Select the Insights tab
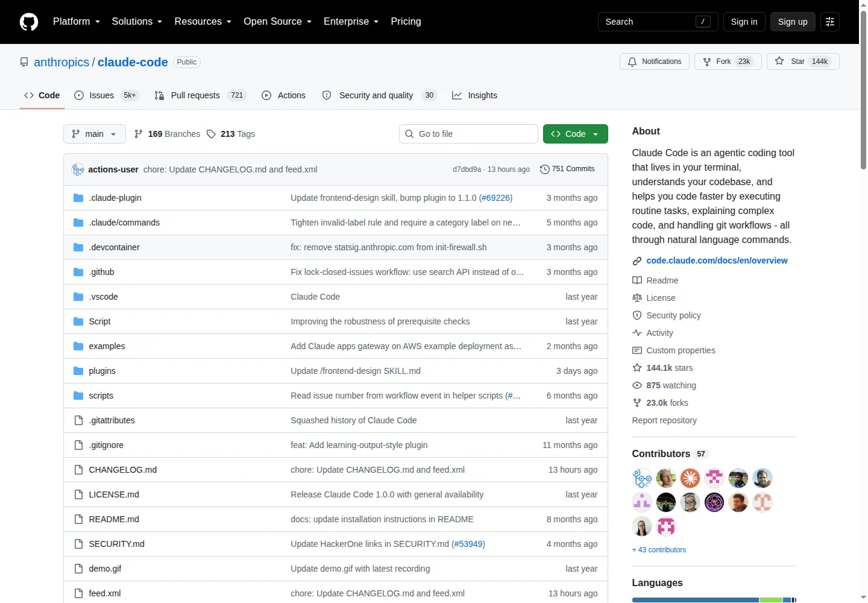Image resolution: width=868 pixels, height=603 pixels. pyautogui.click(x=475, y=95)
